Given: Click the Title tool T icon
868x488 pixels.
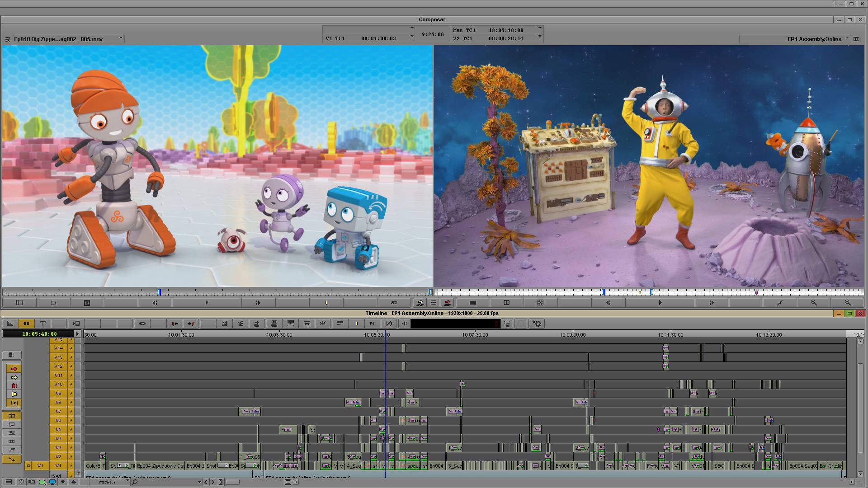Looking at the screenshot, I should pos(43,324).
